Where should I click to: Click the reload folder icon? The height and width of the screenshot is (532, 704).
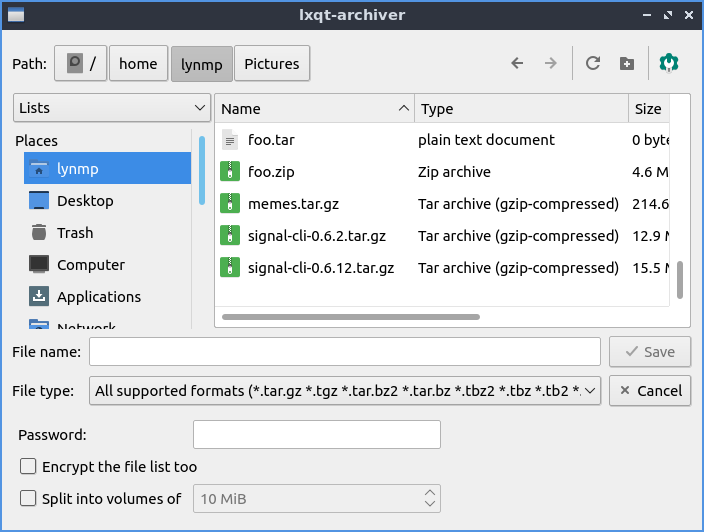(593, 63)
